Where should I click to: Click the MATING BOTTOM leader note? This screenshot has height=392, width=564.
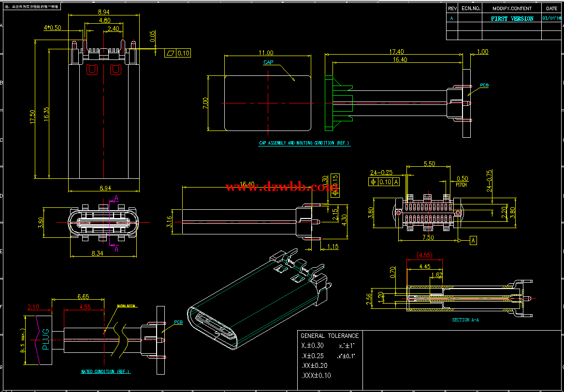click(x=127, y=305)
